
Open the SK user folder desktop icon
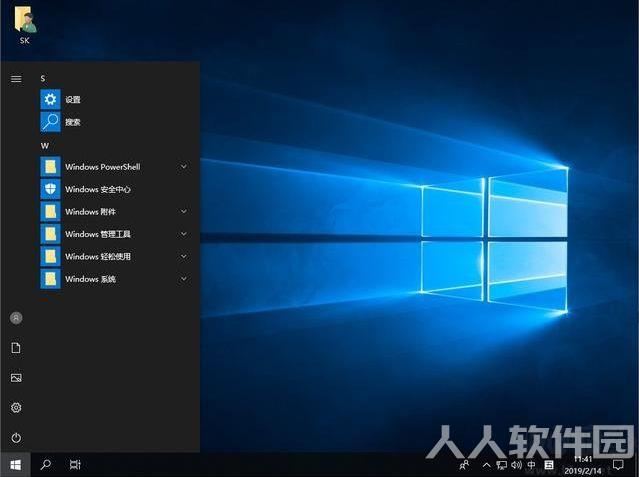coord(24,25)
